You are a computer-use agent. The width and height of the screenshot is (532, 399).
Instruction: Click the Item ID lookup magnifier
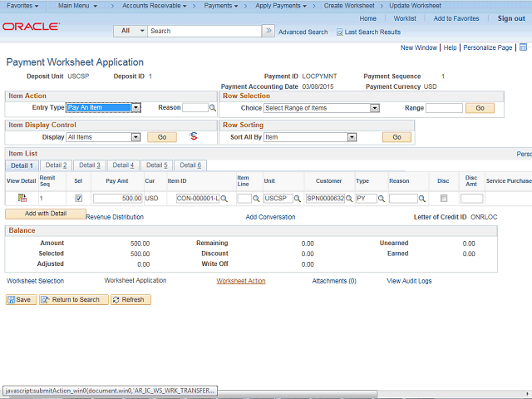click(x=224, y=199)
